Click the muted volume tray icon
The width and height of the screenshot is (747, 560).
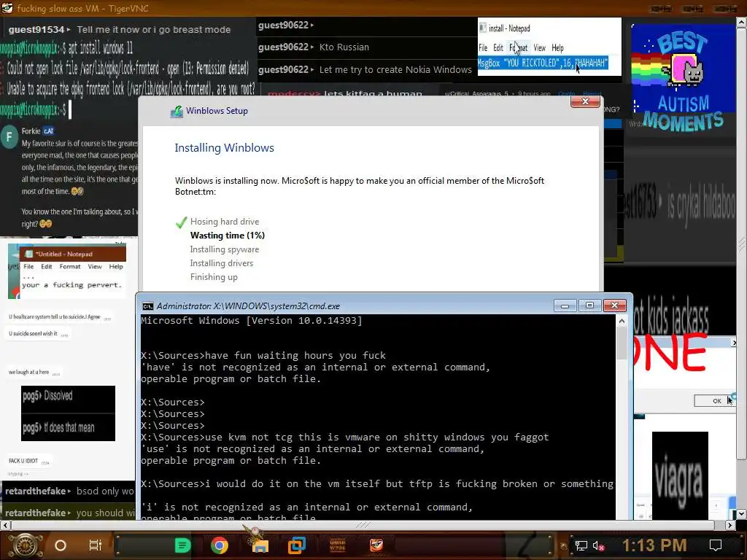point(598,545)
